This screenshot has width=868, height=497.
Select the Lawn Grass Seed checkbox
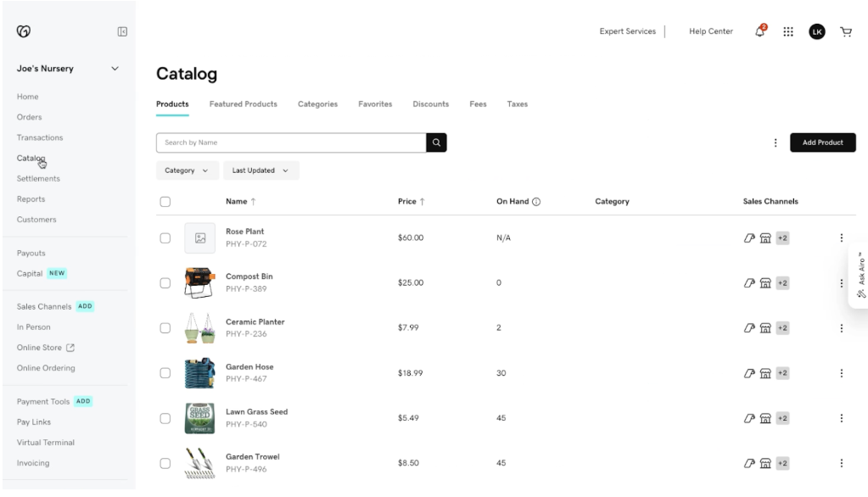point(165,418)
